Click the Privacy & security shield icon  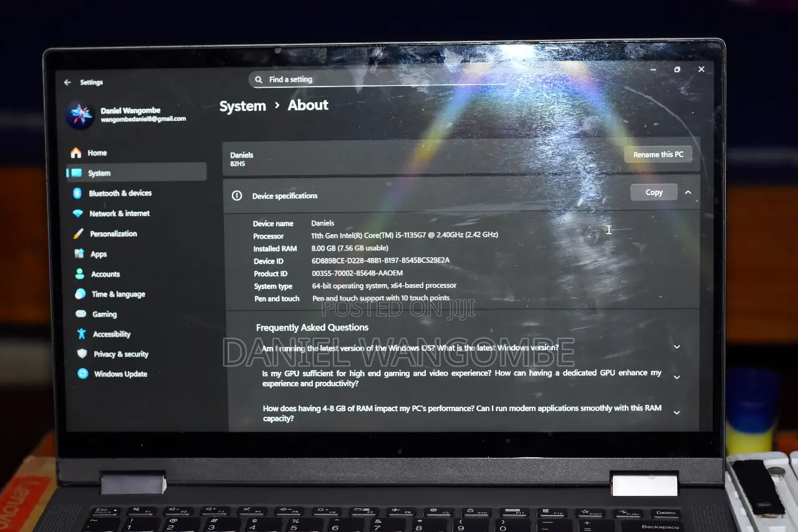tap(82, 354)
